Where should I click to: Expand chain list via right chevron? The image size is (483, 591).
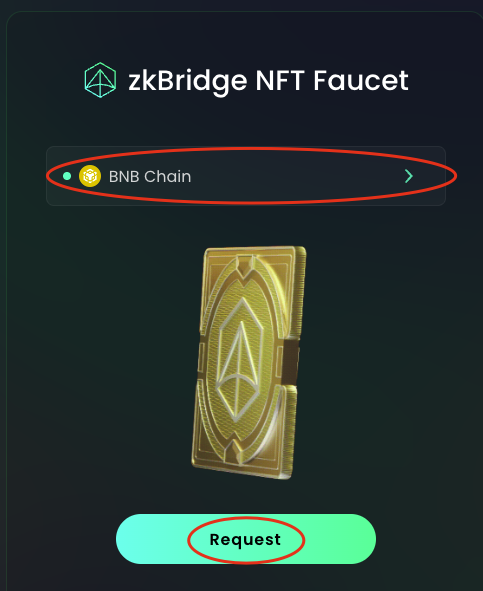[409, 176]
